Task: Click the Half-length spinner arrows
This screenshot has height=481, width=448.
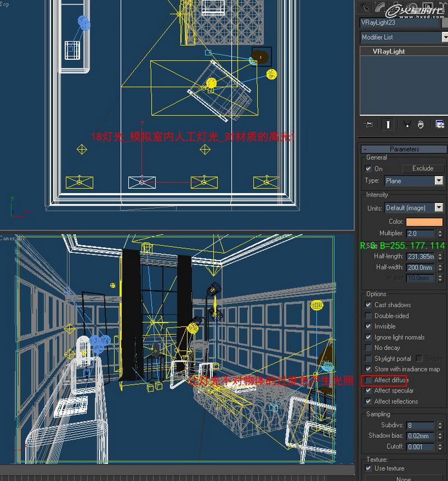Action: (x=440, y=256)
